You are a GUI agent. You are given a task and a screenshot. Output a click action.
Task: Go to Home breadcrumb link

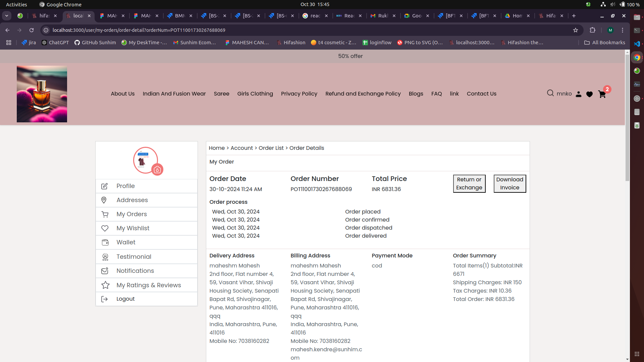click(217, 148)
